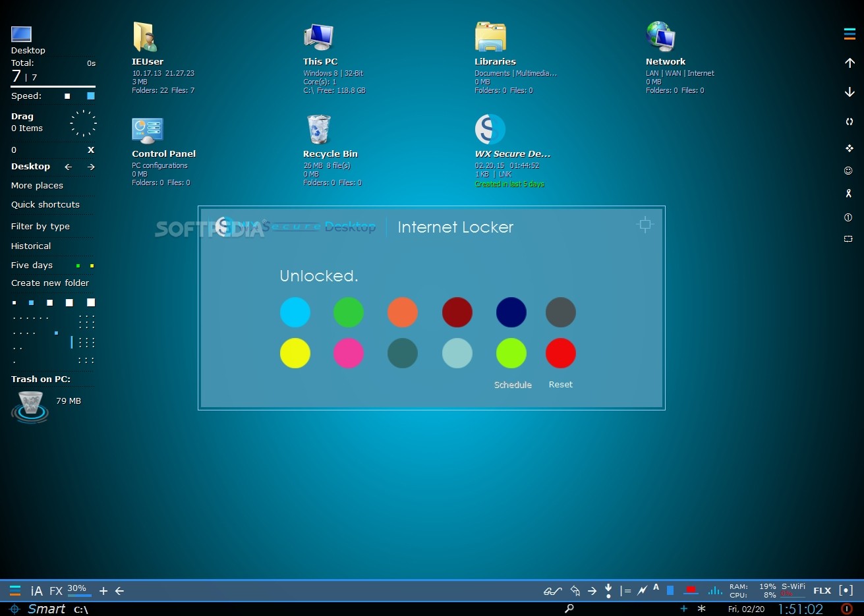Image resolution: width=864 pixels, height=616 pixels.
Task: Select the blue Speed square
Action: point(91,96)
